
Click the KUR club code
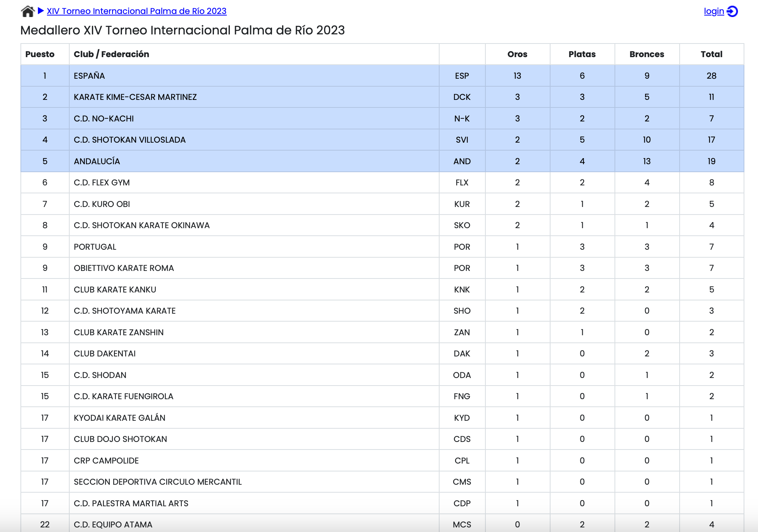tap(462, 204)
